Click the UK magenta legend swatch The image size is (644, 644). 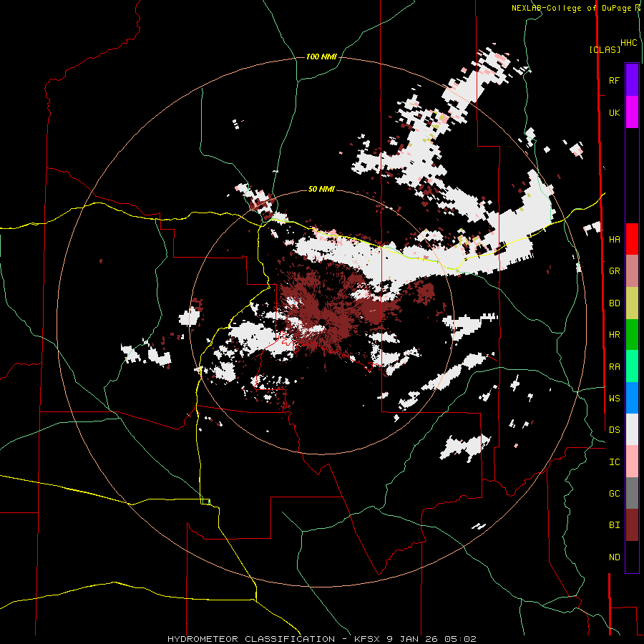pyautogui.click(x=632, y=112)
